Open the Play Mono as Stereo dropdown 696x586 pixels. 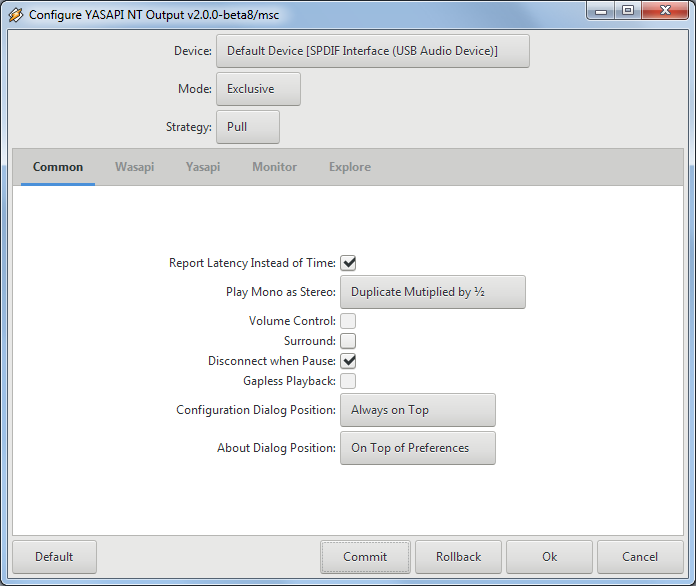pos(432,292)
